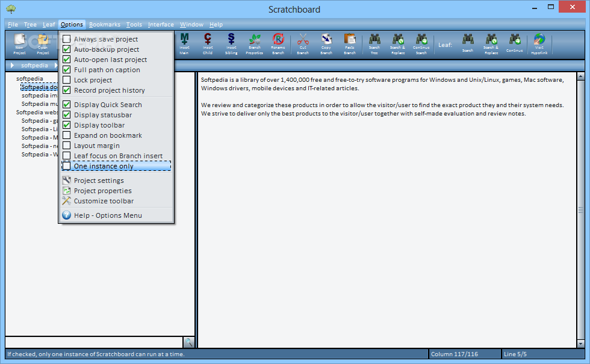Toggle Auto-open last project

click(67, 60)
